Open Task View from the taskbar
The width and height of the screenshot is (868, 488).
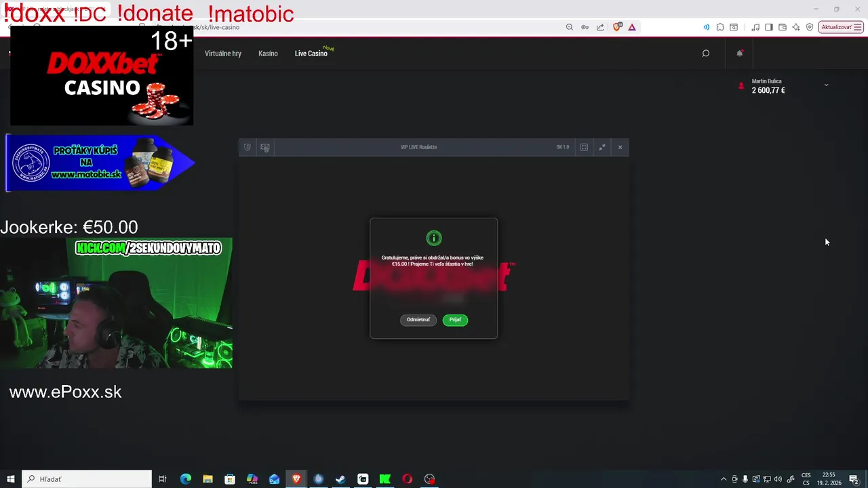pyautogui.click(x=163, y=479)
